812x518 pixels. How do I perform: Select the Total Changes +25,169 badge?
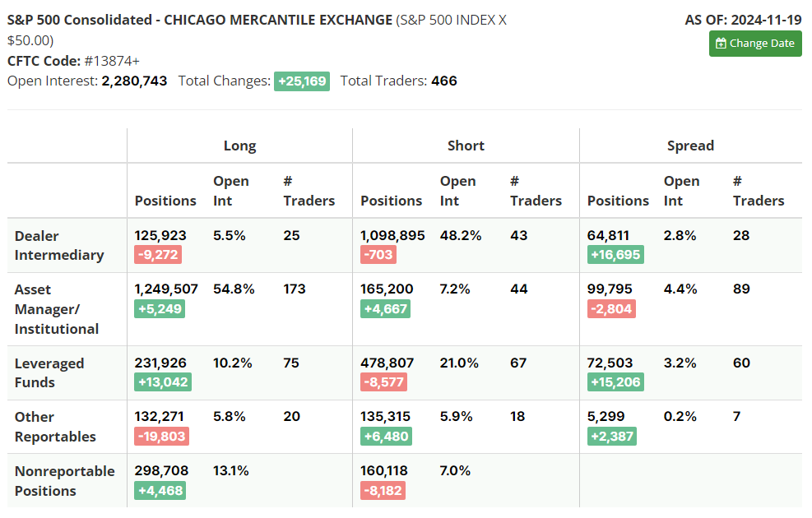pos(302,81)
